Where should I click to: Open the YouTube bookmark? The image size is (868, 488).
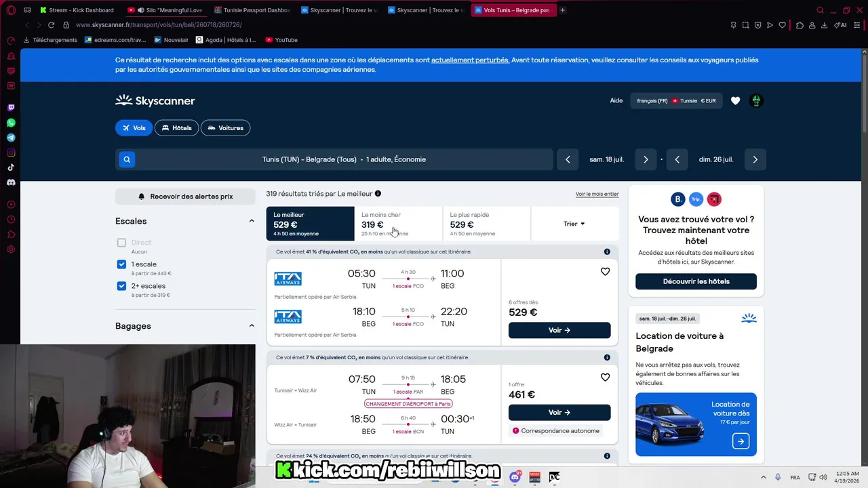coord(281,40)
